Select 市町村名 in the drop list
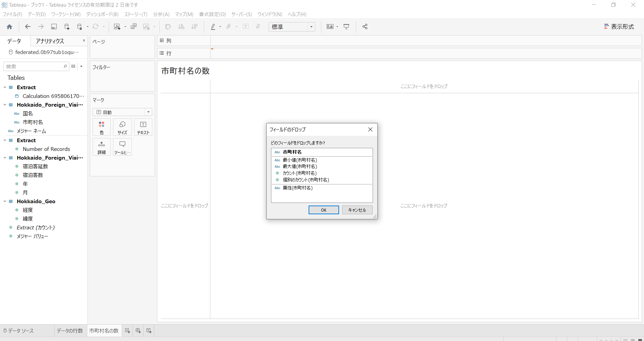The height and width of the screenshot is (341, 644). [322, 152]
